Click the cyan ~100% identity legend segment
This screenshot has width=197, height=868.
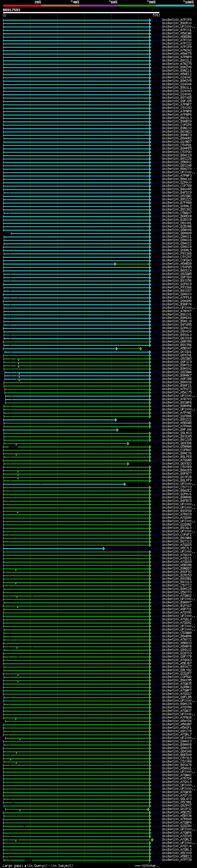pyautogui.click(x=175, y=6)
